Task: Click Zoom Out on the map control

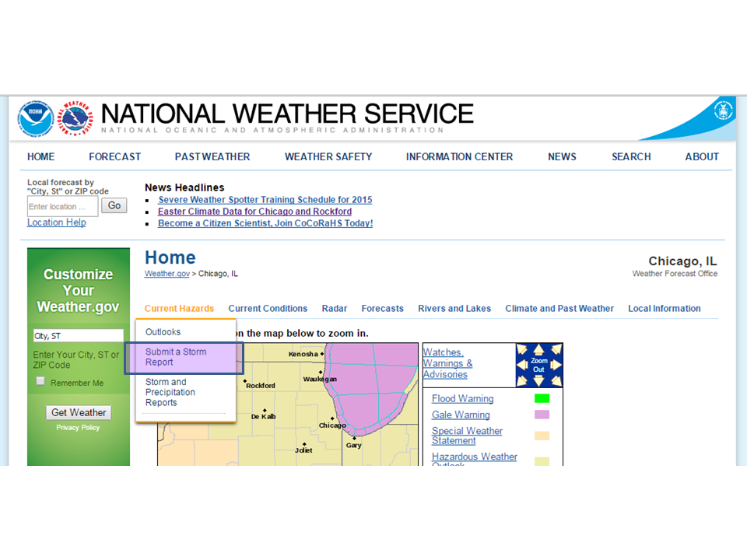Action: click(538, 366)
